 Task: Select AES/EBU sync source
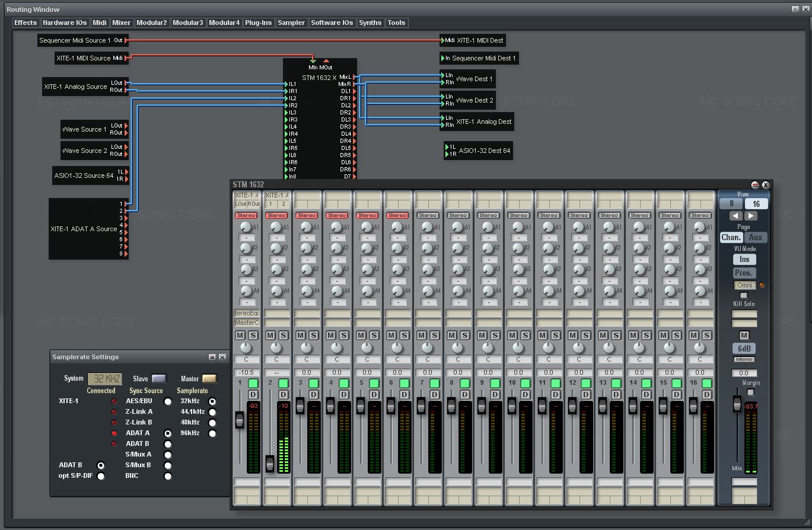click(168, 401)
